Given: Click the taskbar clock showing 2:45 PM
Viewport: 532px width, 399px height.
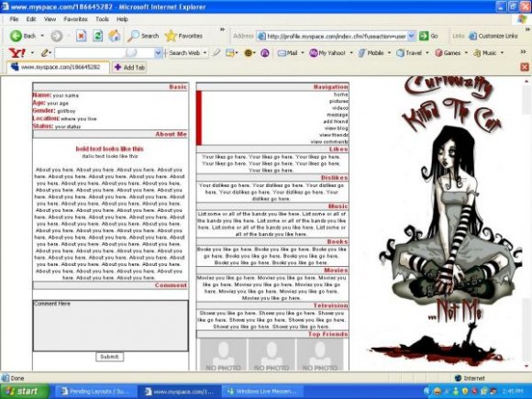Looking at the screenshot, I should coord(513,392).
